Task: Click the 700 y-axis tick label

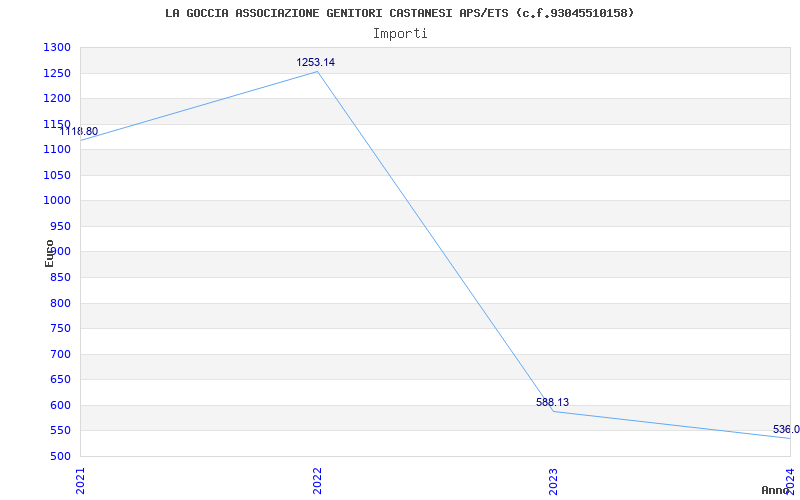Action: pos(60,355)
